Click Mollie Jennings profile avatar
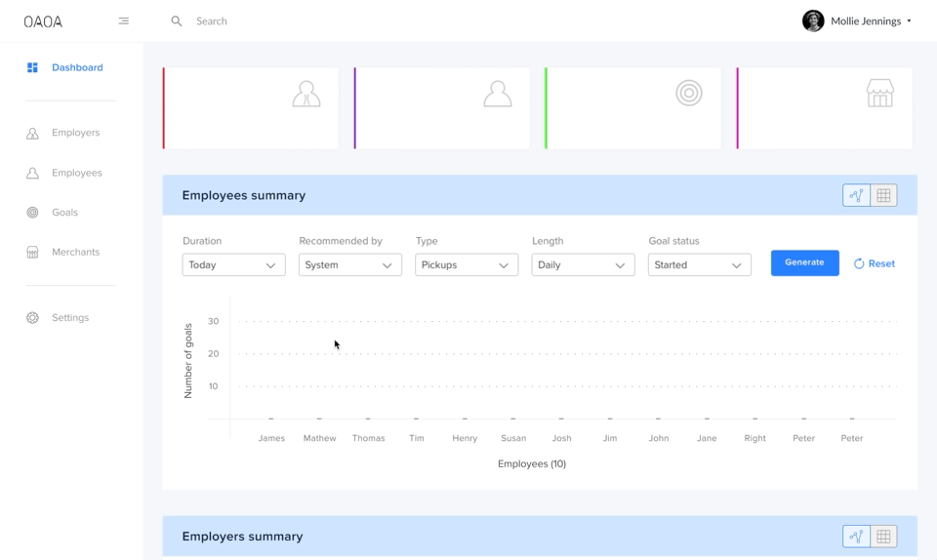 [813, 20]
